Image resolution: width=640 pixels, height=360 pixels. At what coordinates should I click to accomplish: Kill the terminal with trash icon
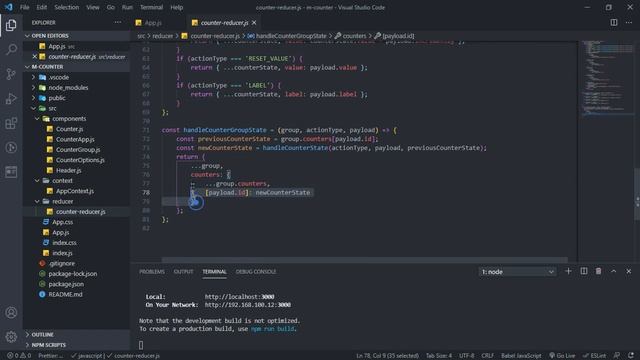click(598, 271)
